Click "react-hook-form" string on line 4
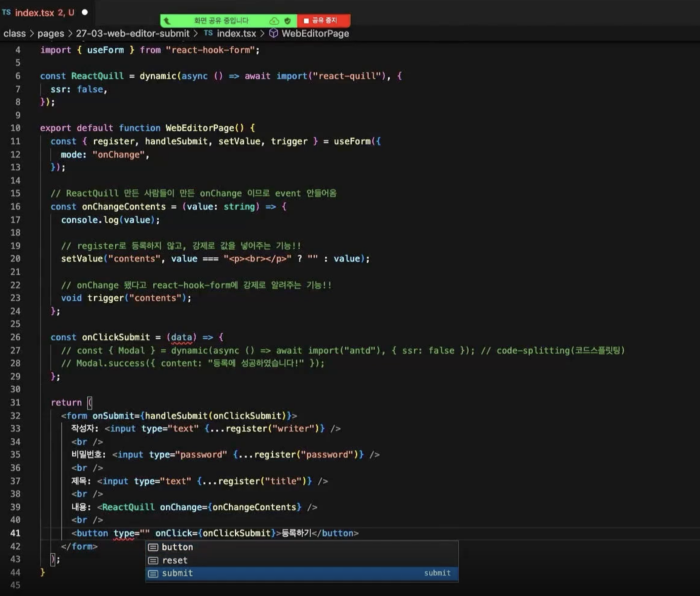 pyautogui.click(x=210, y=50)
